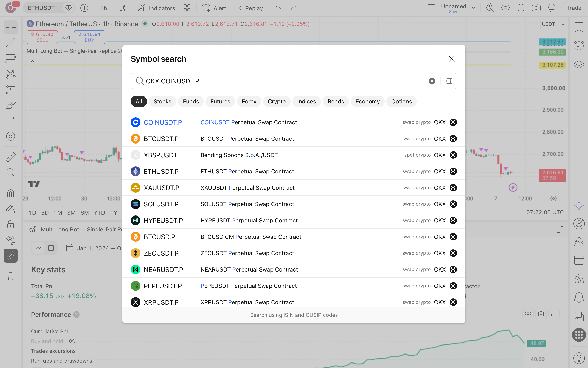
Task: Select the trend line drawing tool
Action: tap(10, 43)
